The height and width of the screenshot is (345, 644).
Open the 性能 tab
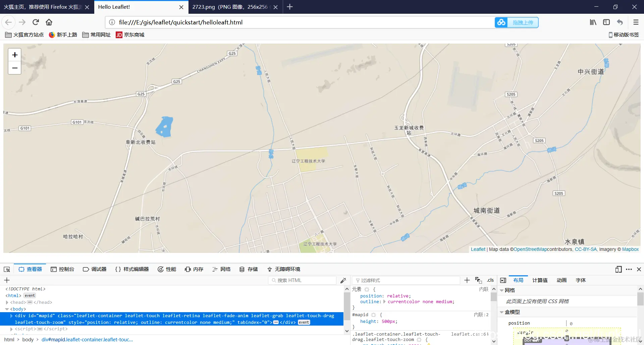[167, 269]
